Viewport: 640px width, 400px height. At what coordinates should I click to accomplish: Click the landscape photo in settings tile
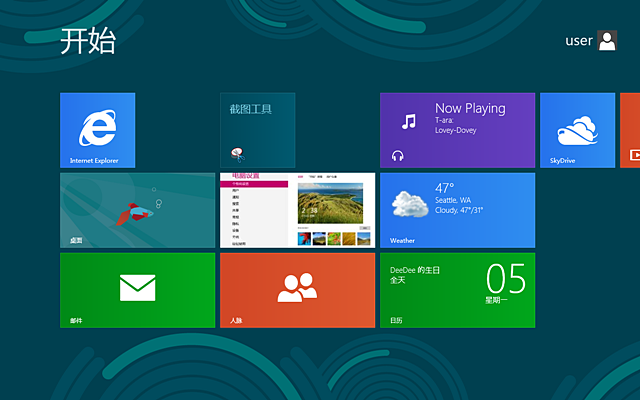tap(330, 203)
